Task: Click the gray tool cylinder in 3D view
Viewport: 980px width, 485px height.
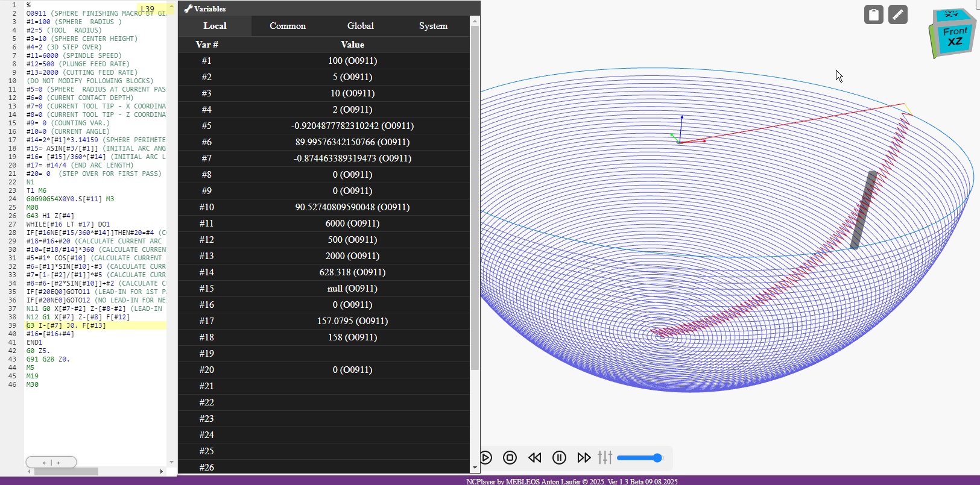Action: [864, 210]
